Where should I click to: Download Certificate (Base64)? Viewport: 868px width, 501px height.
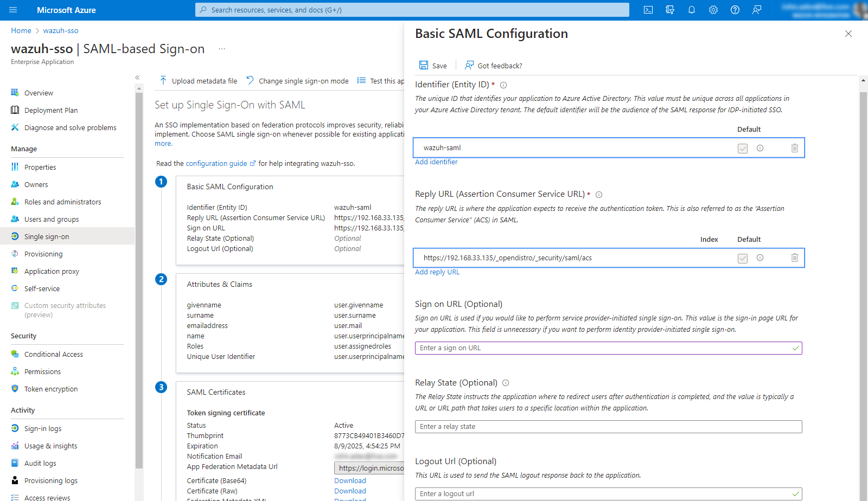pos(350,481)
